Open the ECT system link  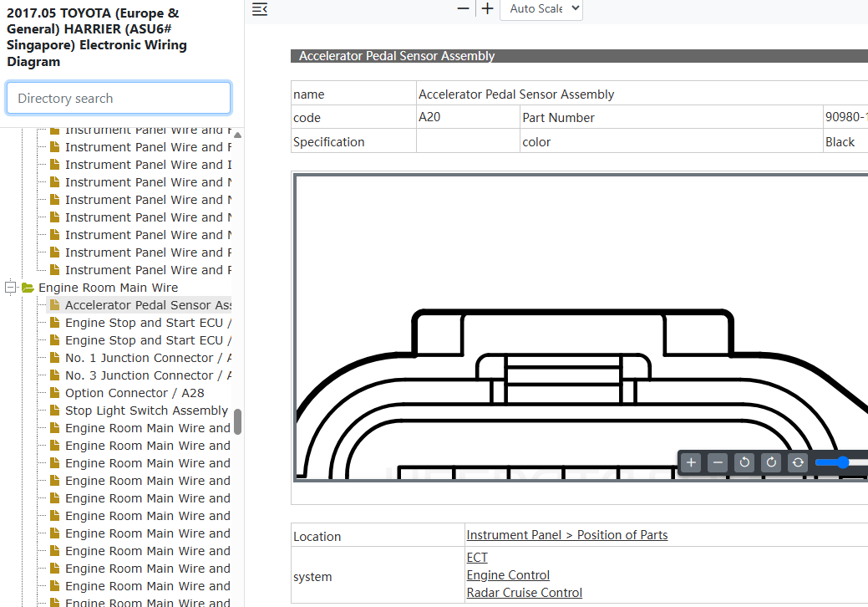477,558
